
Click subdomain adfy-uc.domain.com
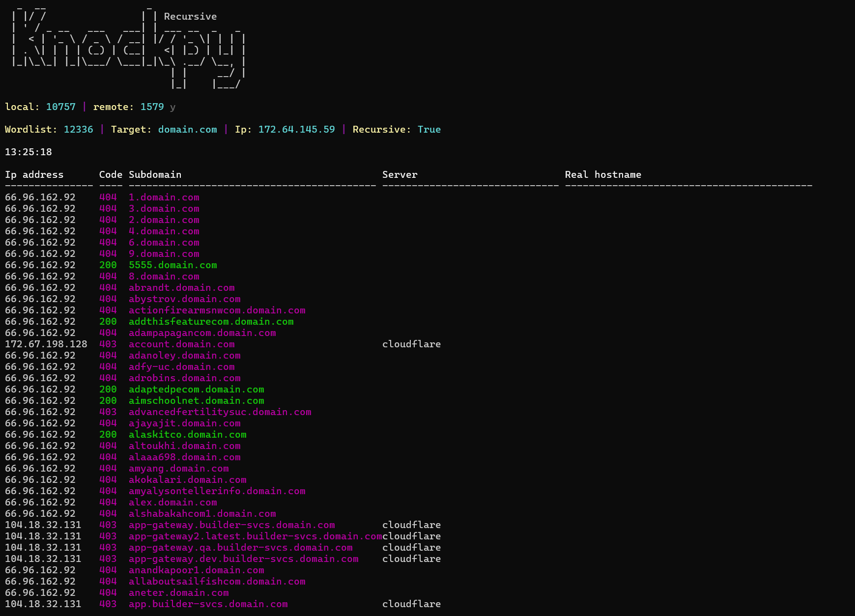pos(182,366)
